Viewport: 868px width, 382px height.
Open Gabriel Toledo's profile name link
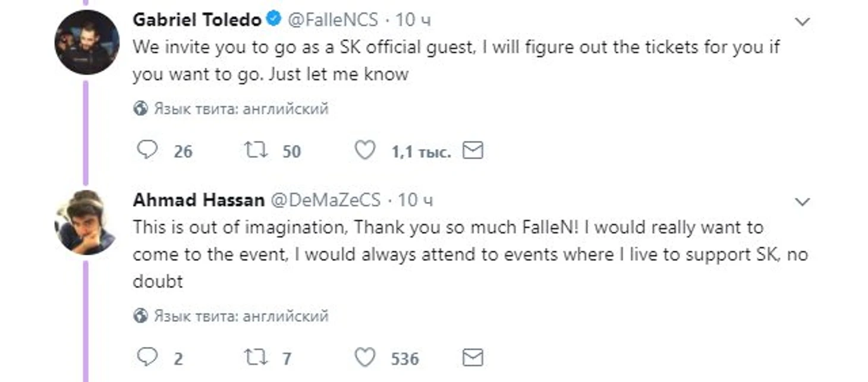tap(197, 20)
